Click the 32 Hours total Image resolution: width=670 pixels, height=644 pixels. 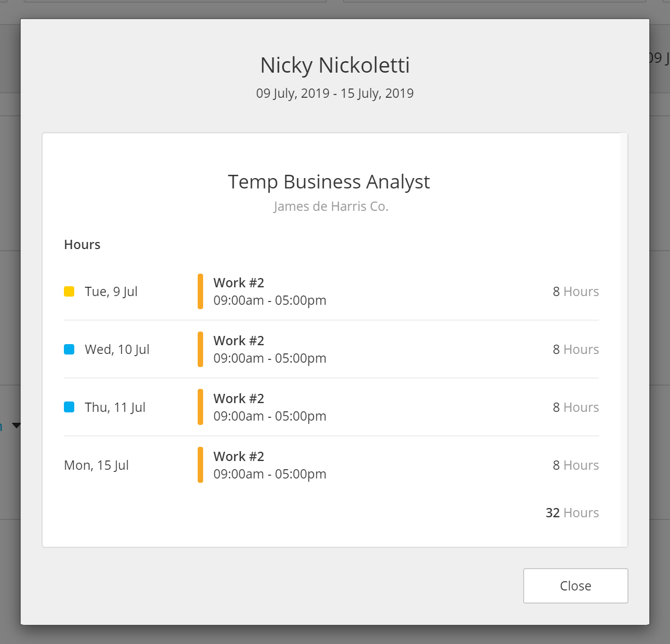coord(572,513)
